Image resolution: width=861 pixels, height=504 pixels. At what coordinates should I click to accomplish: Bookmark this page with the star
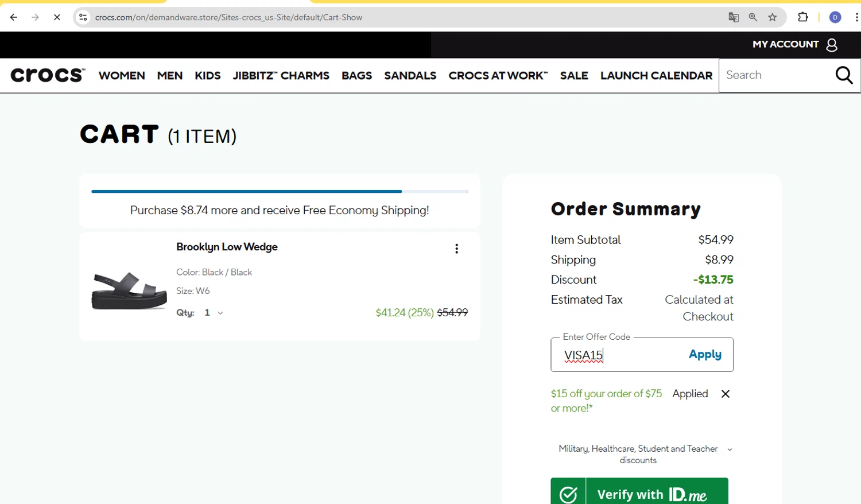773,17
